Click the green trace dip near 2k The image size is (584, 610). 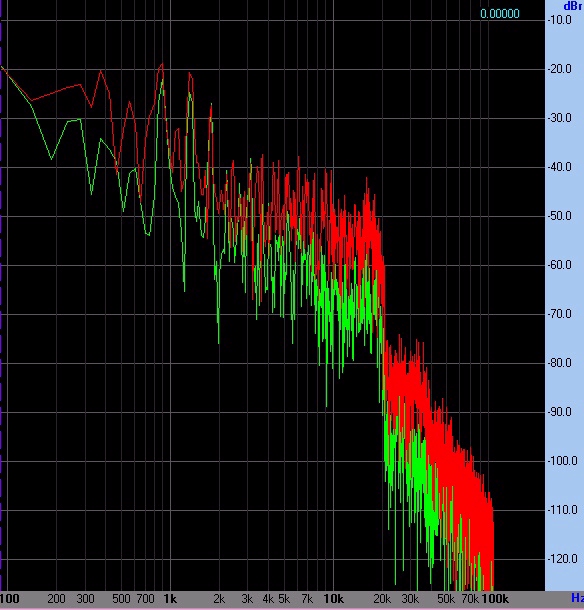coord(219,342)
